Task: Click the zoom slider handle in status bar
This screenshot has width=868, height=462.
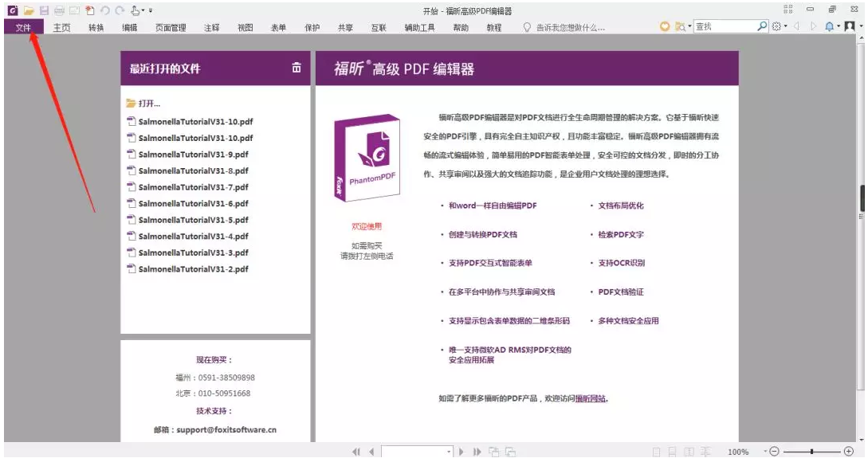Action: pos(811,452)
